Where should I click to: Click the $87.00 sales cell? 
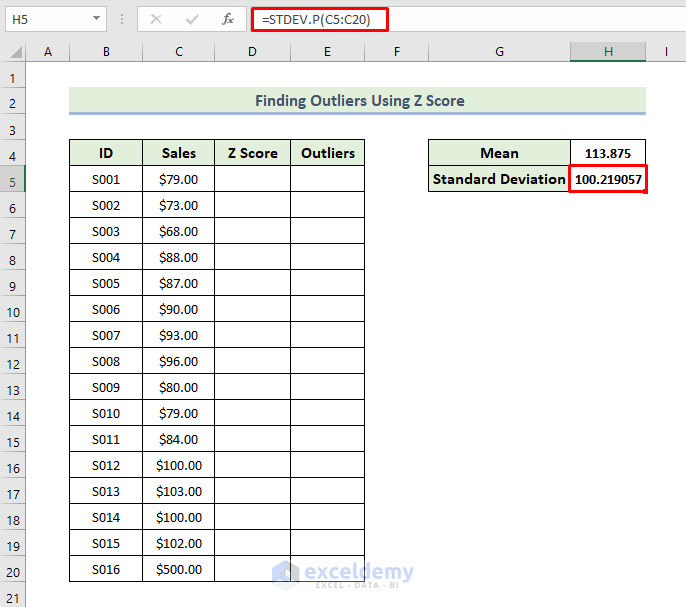pos(178,283)
